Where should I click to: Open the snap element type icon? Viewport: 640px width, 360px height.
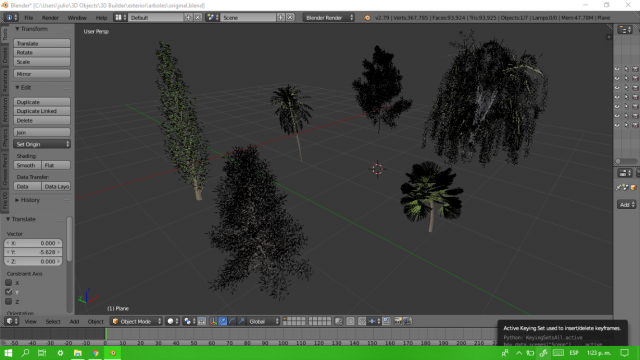coord(373,321)
